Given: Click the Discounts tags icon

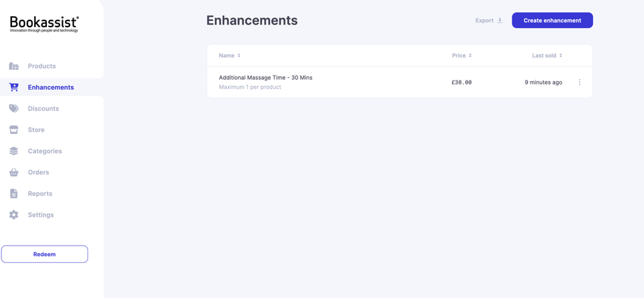Looking at the screenshot, I should pyautogui.click(x=14, y=108).
